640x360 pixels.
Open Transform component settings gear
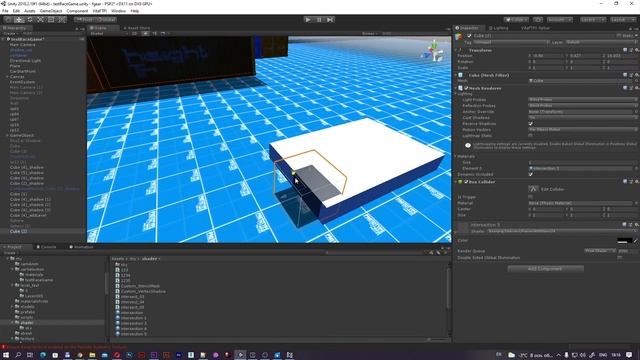(637, 50)
